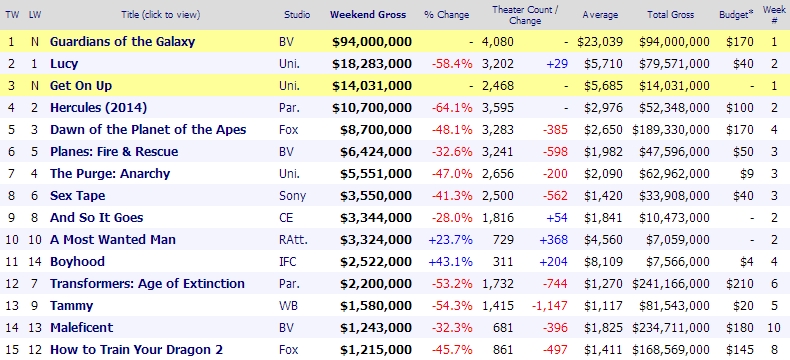
Task: Click the Studio column header
Action: coord(297,15)
